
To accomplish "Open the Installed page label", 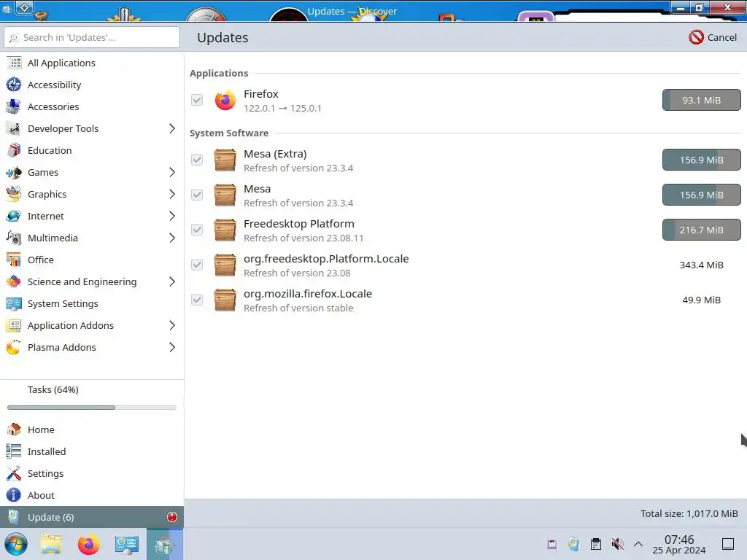I will pos(47,451).
